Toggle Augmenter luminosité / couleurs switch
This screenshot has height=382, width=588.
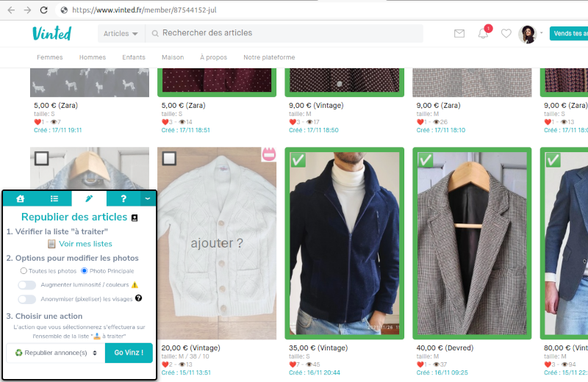(x=27, y=285)
